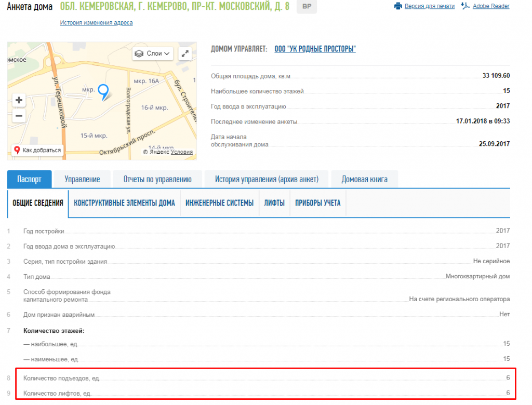532x405 pixels.
Task: Open История управления (архив анкет) tab
Action: point(267,179)
